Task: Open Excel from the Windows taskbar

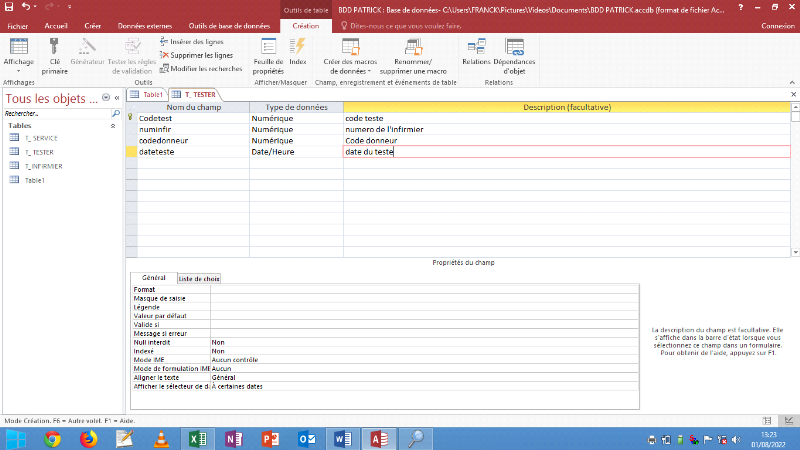Action: (197, 438)
